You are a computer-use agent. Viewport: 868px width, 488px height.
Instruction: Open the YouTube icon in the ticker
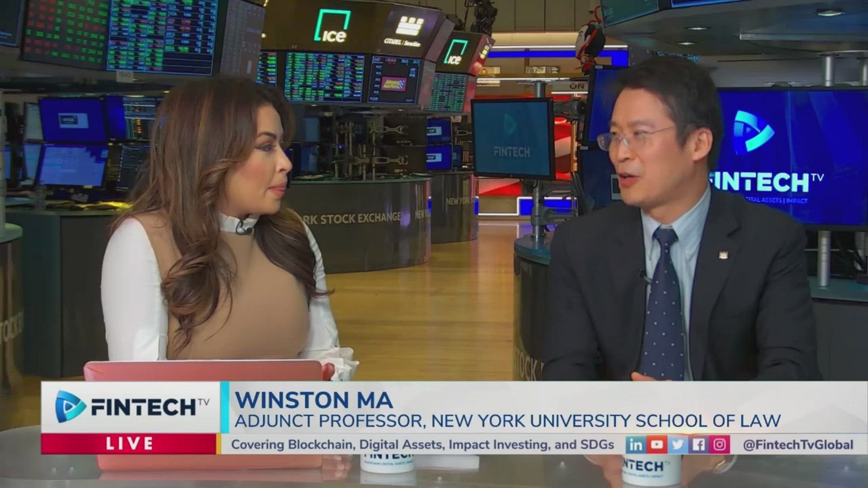[x=656, y=445]
